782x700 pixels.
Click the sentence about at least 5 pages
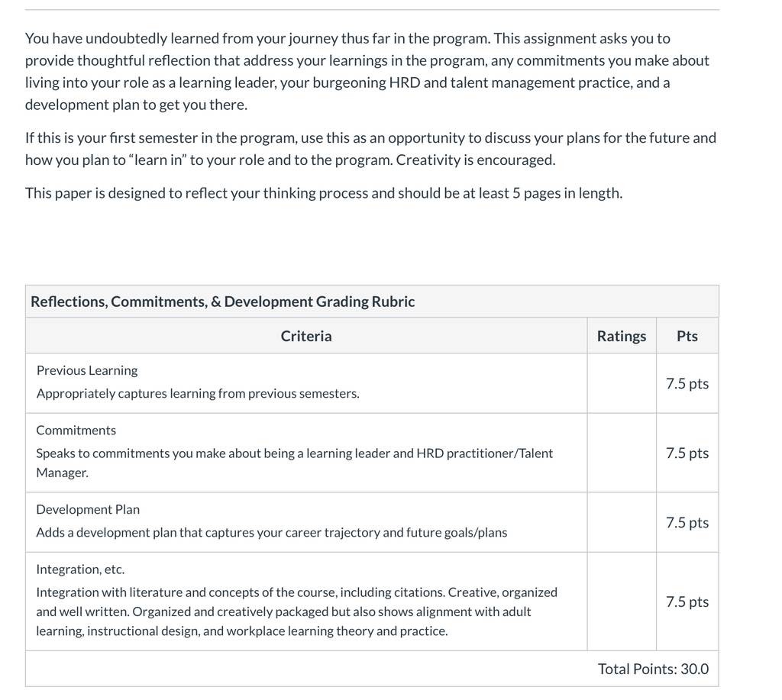click(324, 193)
